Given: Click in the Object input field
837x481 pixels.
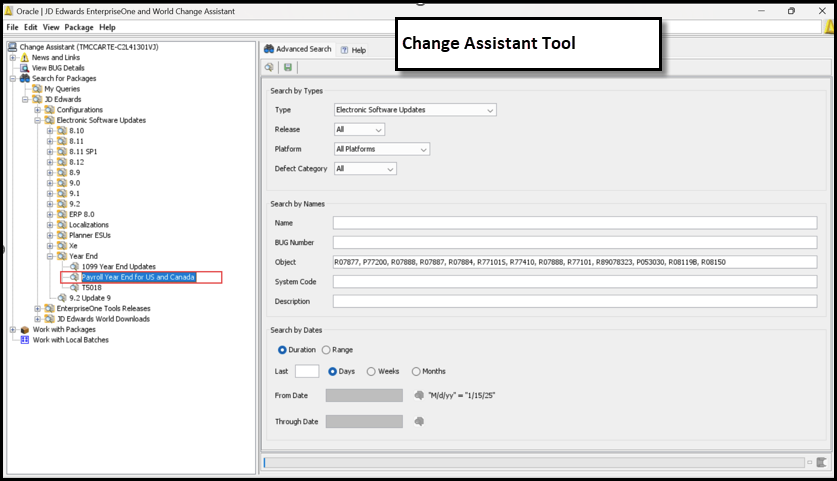Looking at the screenshot, I should pyautogui.click(x=575, y=262).
